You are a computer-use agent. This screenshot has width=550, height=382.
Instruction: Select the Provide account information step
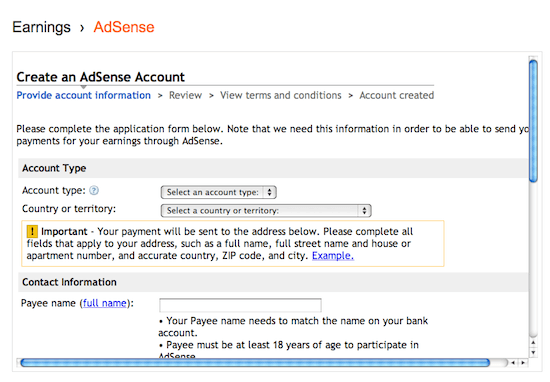tap(83, 95)
